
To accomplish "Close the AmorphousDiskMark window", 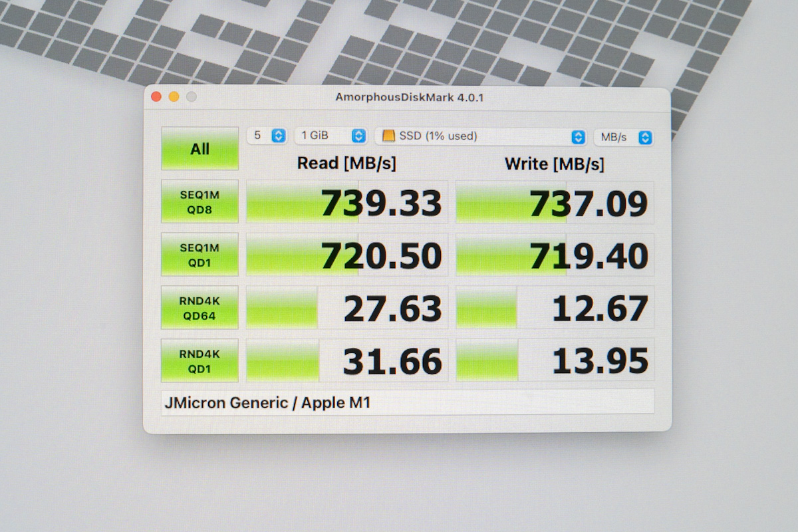I will (156, 96).
